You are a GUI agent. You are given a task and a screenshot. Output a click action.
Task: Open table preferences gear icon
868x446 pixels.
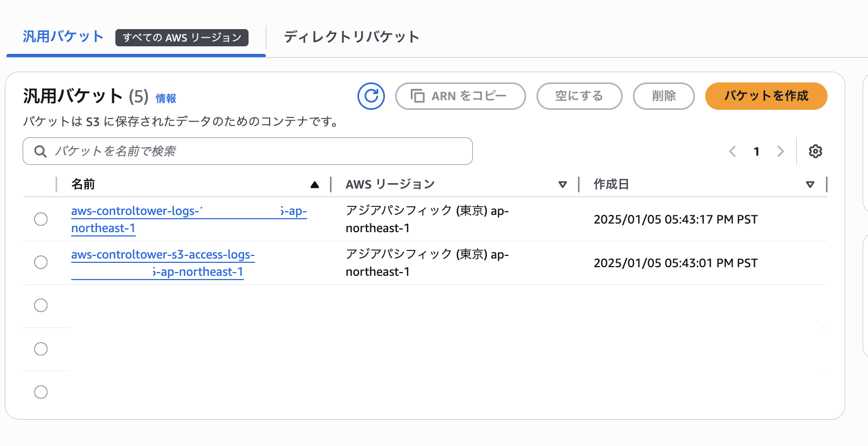815,151
